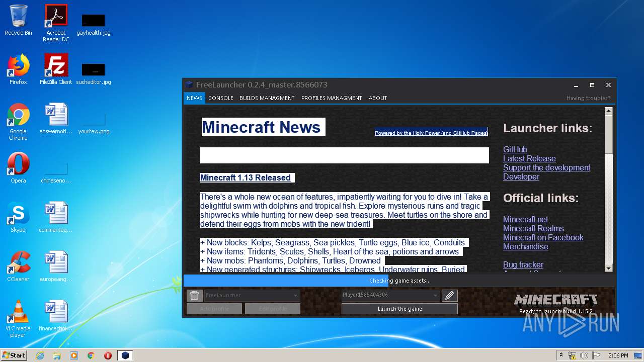
Task: Open the Start menu
Action: click(14, 355)
